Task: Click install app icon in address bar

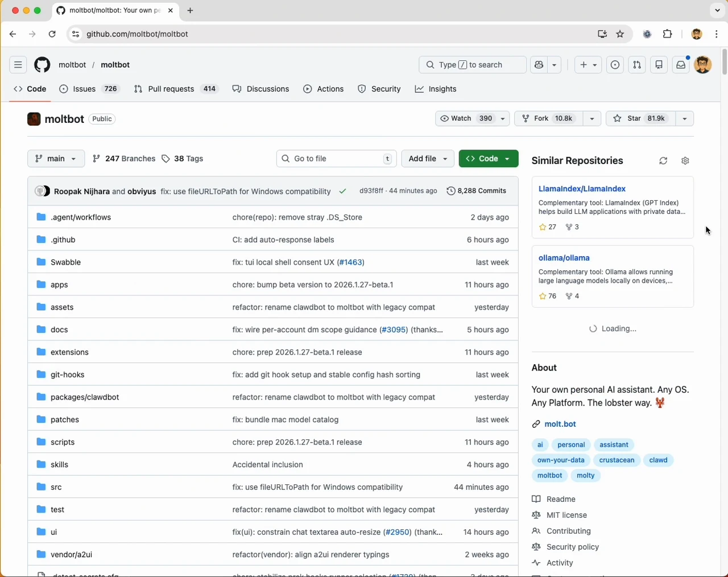Action: (x=602, y=34)
